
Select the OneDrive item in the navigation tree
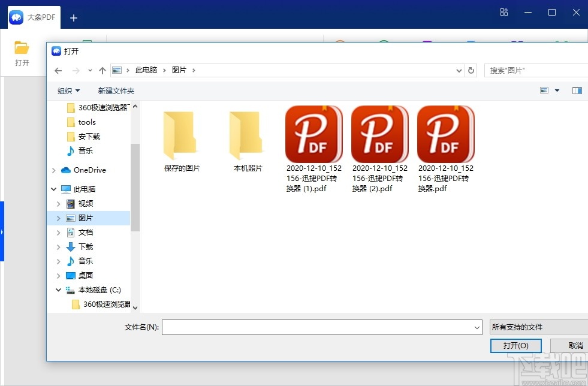[x=89, y=170]
